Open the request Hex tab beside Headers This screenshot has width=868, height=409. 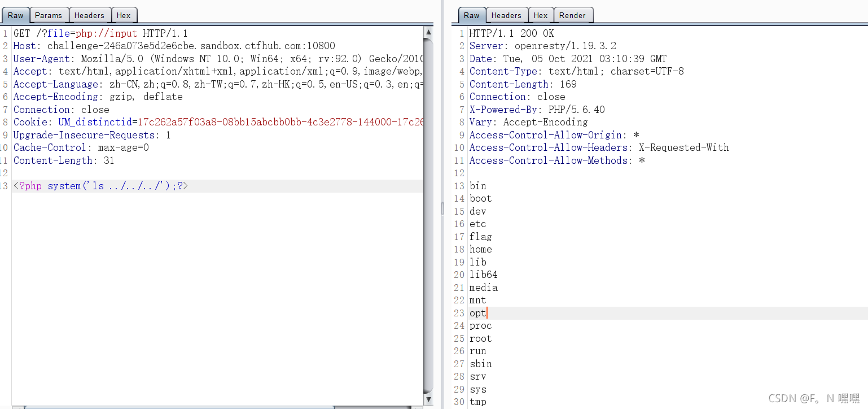coord(124,15)
